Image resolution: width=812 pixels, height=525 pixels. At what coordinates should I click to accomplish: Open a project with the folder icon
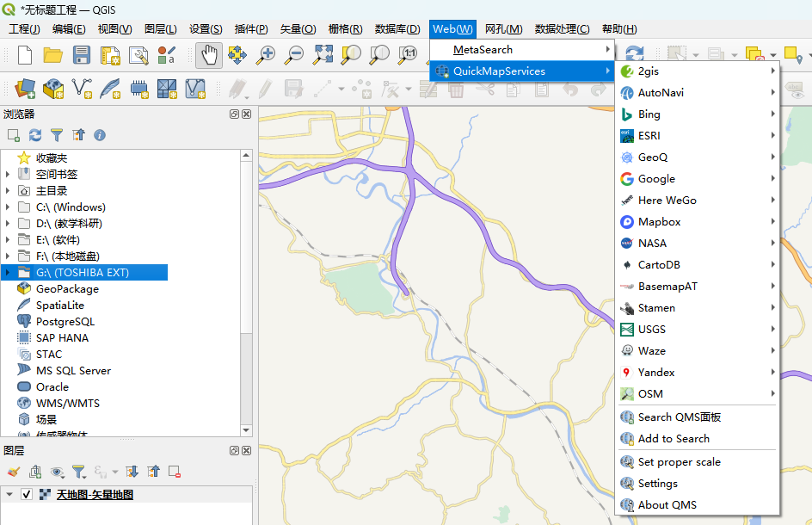[52, 54]
